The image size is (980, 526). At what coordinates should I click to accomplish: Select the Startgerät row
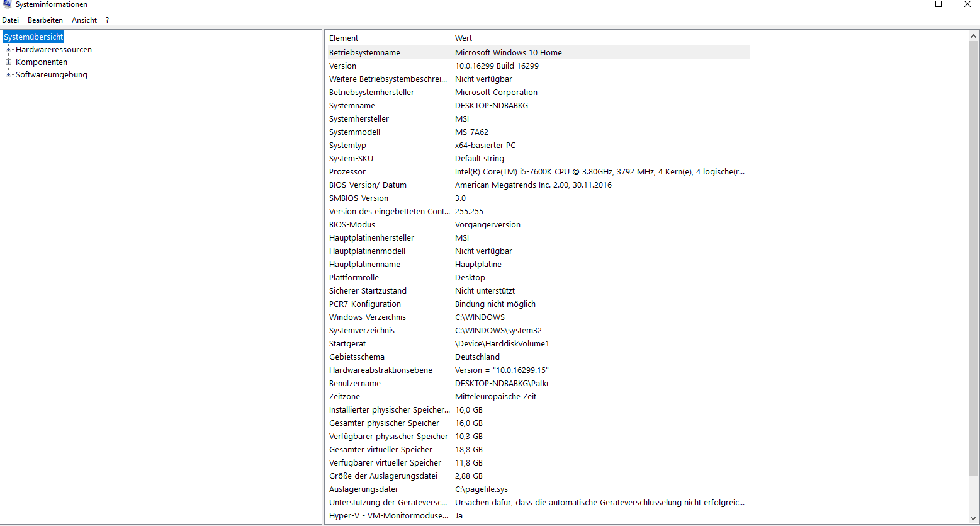tap(538, 344)
